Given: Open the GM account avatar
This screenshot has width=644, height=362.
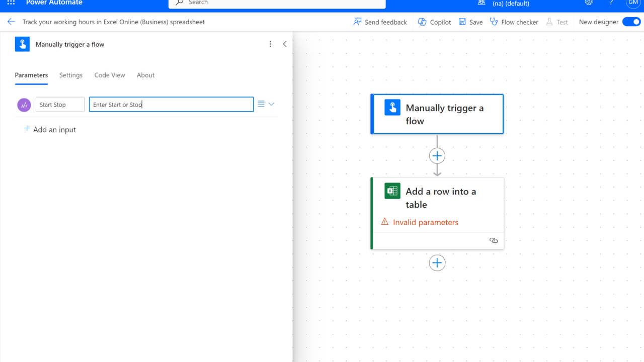Looking at the screenshot, I should pos(633,3).
